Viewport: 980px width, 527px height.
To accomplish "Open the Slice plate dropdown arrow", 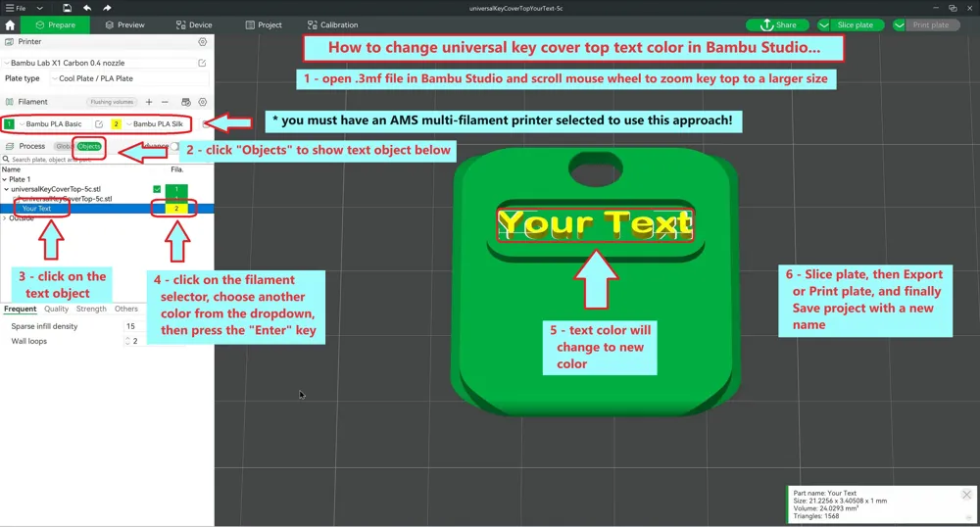I will (824, 24).
